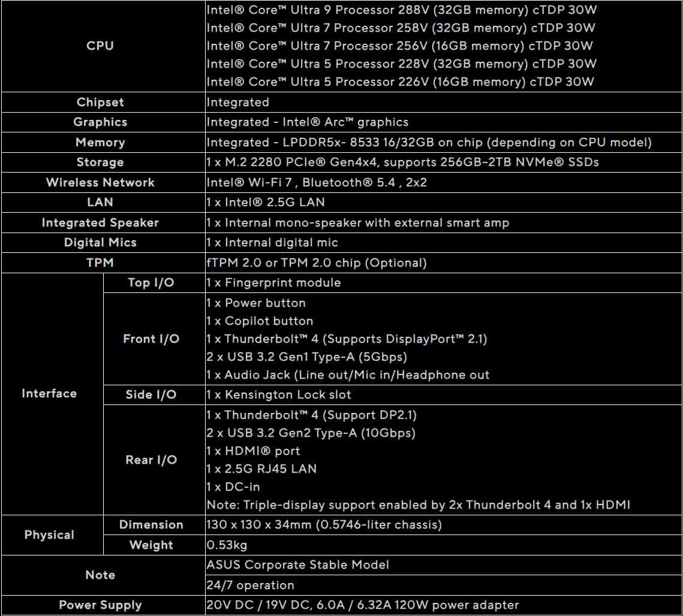Image resolution: width=683 pixels, height=616 pixels.
Task: Click 'Intel Core Ultra 9 Processor 288V' line
Action: click(402, 10)
